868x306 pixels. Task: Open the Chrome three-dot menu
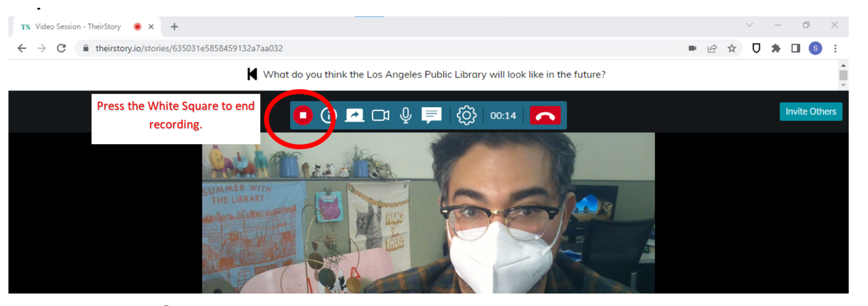pos(835,48)
